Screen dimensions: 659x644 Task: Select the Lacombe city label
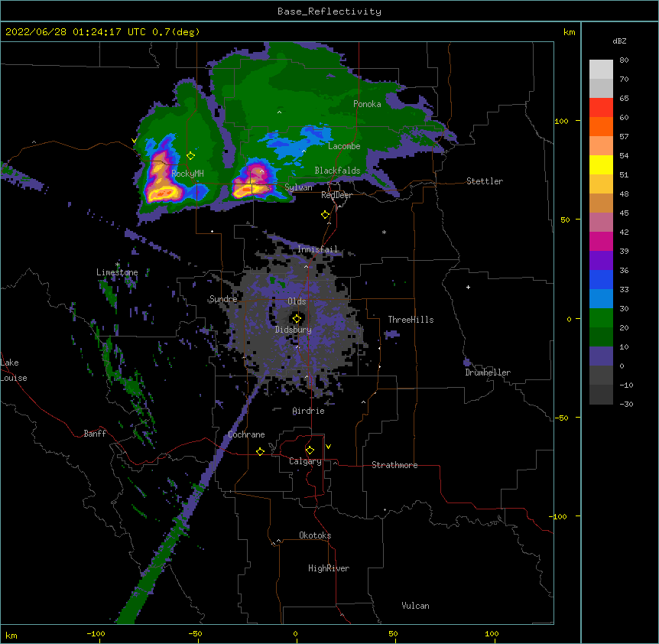pyautogui.click(x=344, y=146)
